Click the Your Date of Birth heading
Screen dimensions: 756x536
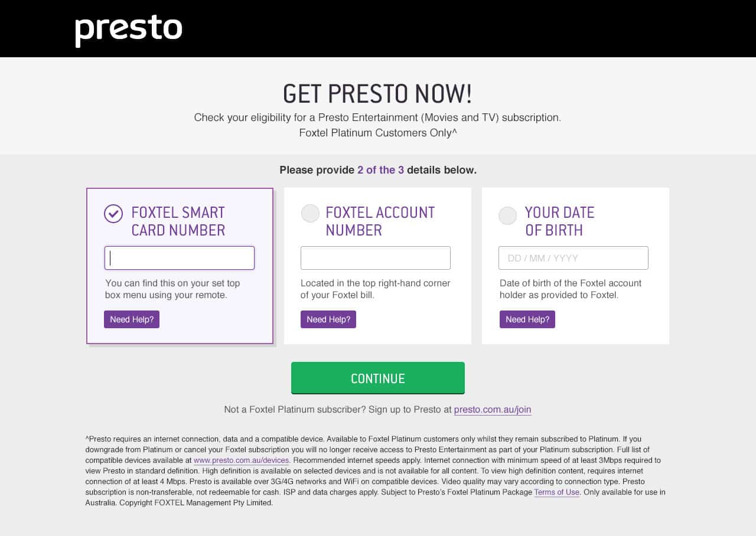pyautogui.click(x=559, y=221)
